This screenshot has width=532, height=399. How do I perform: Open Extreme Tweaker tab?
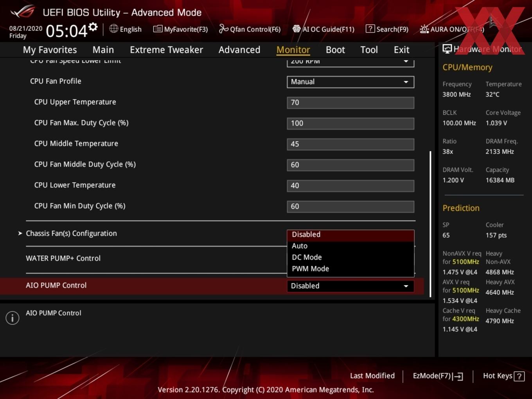pos(166,50)
